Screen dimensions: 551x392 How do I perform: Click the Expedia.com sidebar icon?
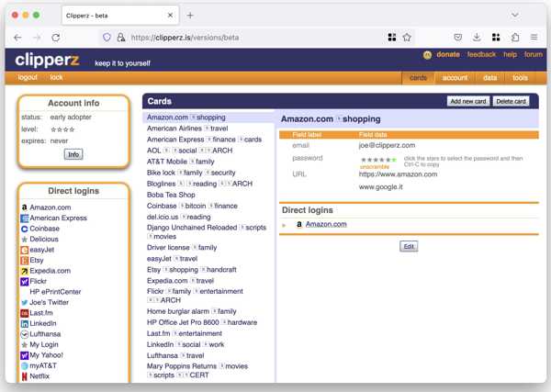[x=24, y=271]
